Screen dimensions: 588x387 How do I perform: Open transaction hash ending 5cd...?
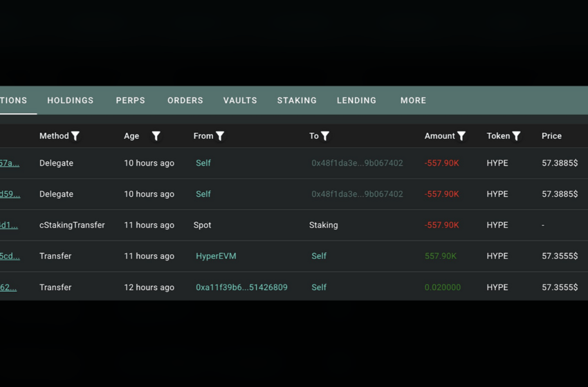(x=10, y=256)
